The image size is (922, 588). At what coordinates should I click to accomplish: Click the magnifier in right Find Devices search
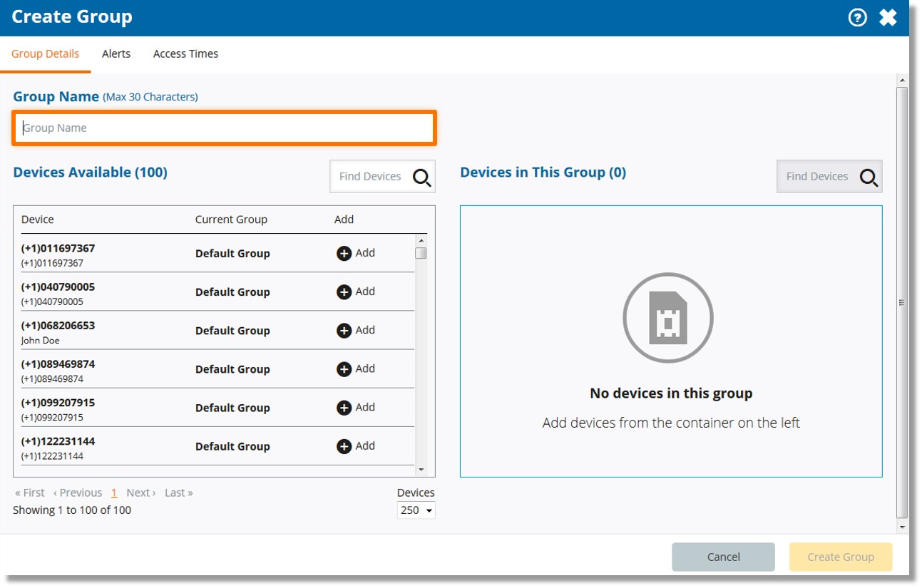click(x=869, y=176)
